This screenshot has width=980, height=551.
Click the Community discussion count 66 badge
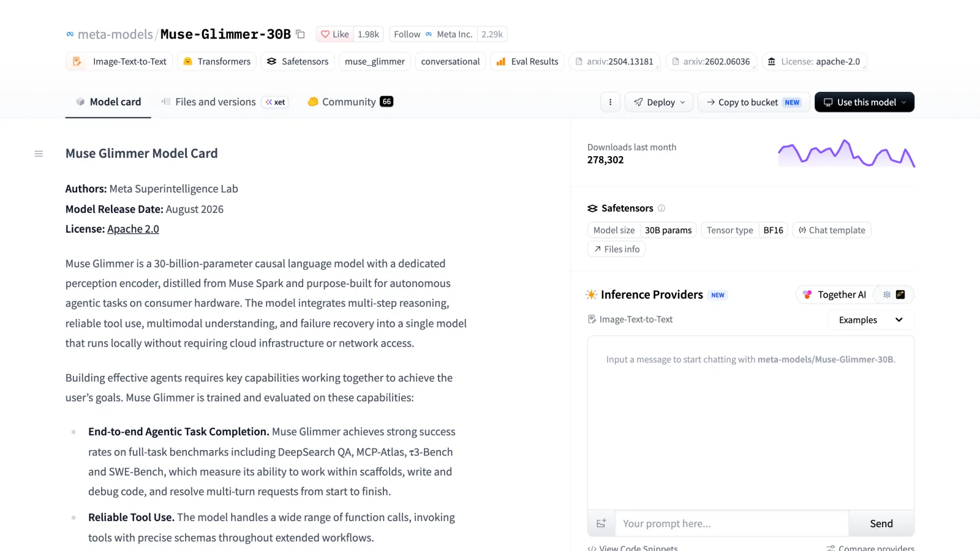[x=386, y=102]
